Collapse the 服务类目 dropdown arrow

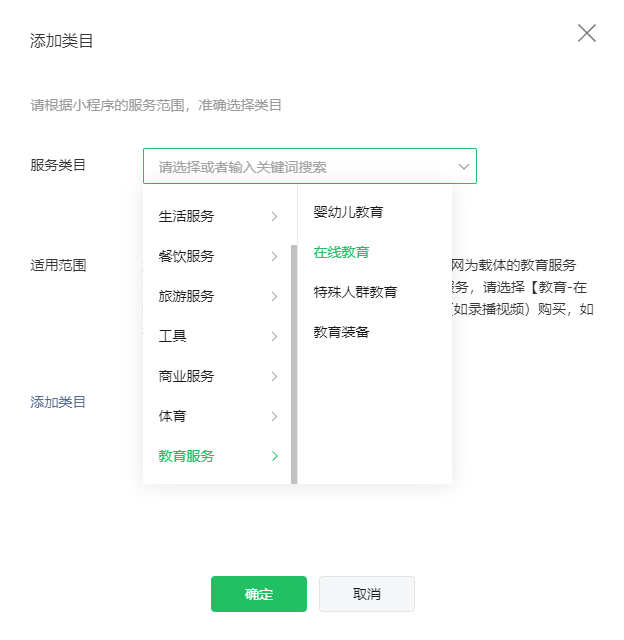click(464, 167)
